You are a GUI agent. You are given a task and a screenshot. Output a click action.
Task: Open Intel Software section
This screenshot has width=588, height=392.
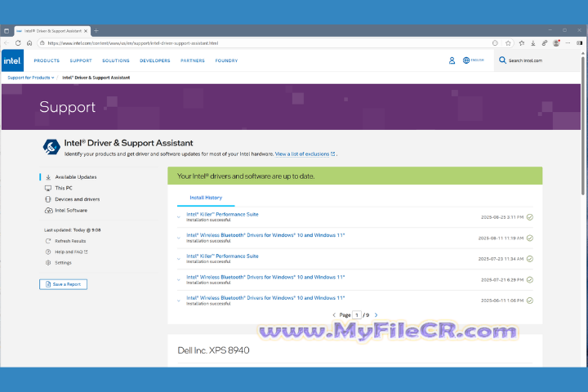(71, 211)
